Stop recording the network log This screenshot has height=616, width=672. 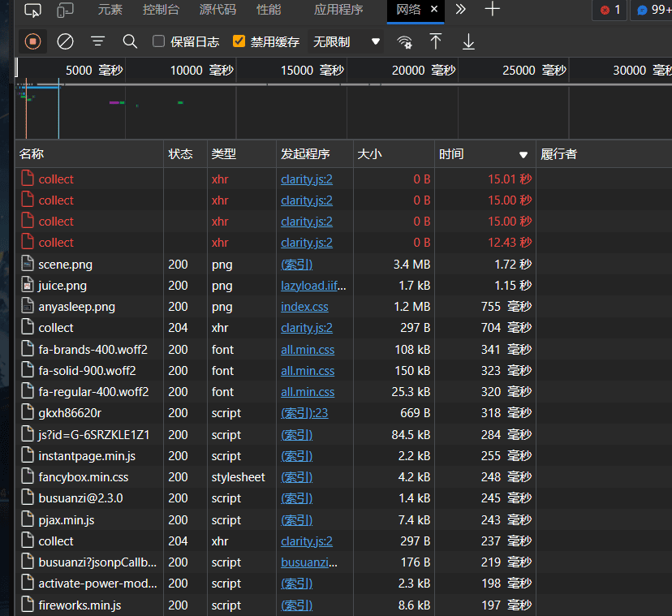[x=32, y=41]
